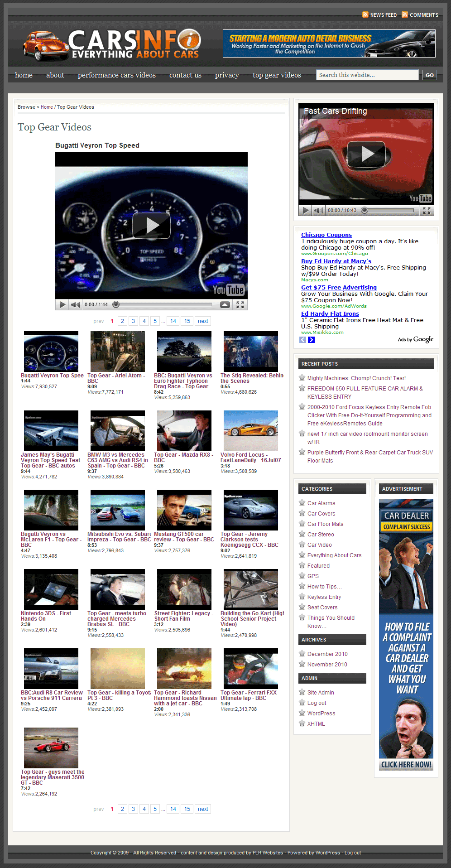Open the Mustang GT500 car review thumbnail

[x=184, y=510]
